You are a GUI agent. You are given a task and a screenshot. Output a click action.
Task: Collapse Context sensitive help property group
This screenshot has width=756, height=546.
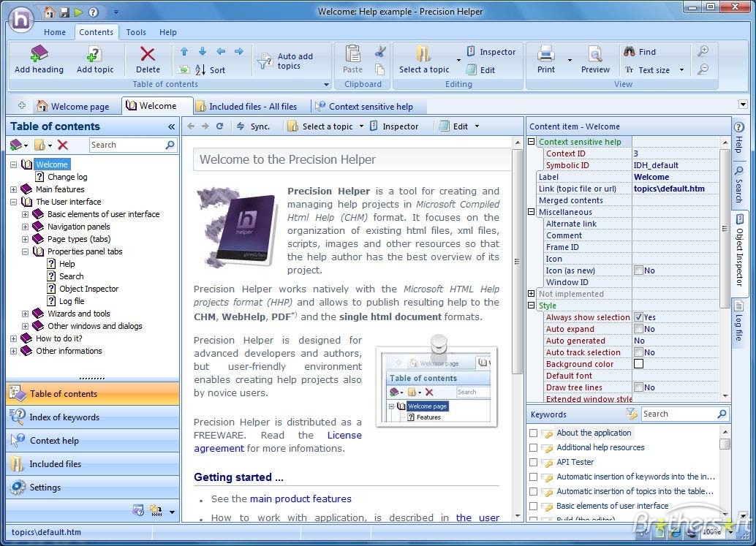532,142
